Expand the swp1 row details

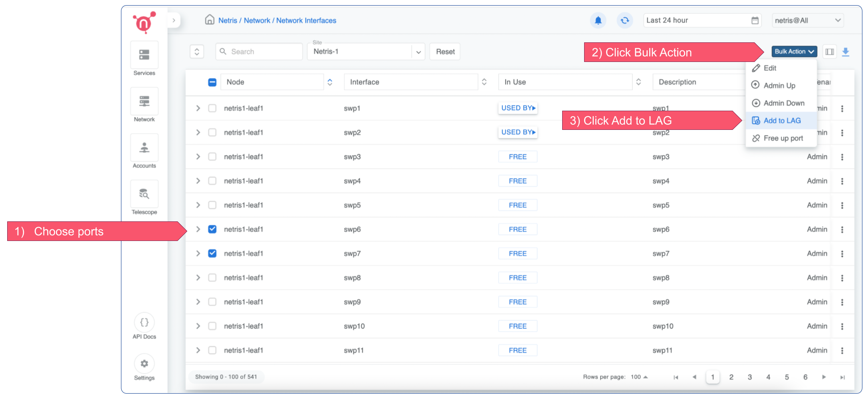coord(198,108)
